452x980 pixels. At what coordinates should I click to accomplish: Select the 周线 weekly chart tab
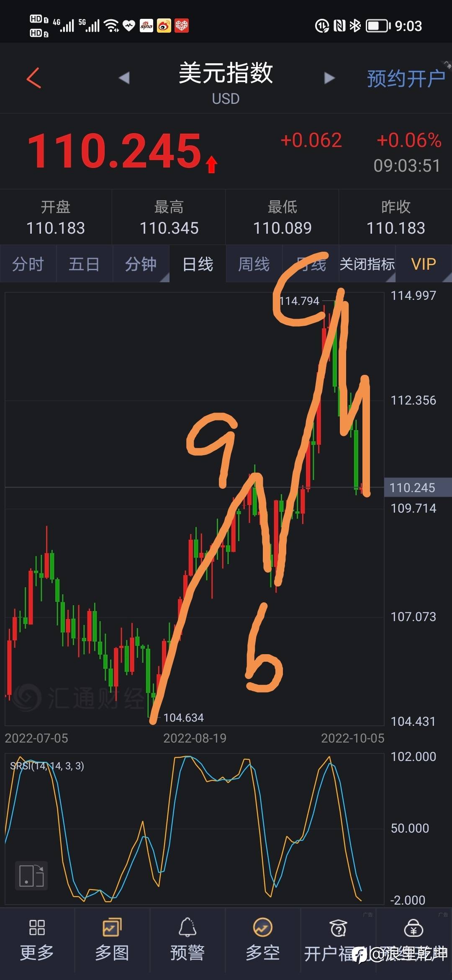(254, 264)
